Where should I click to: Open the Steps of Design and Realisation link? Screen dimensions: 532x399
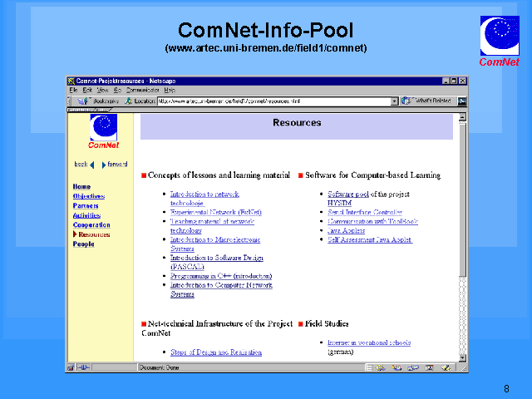[216, 352]
